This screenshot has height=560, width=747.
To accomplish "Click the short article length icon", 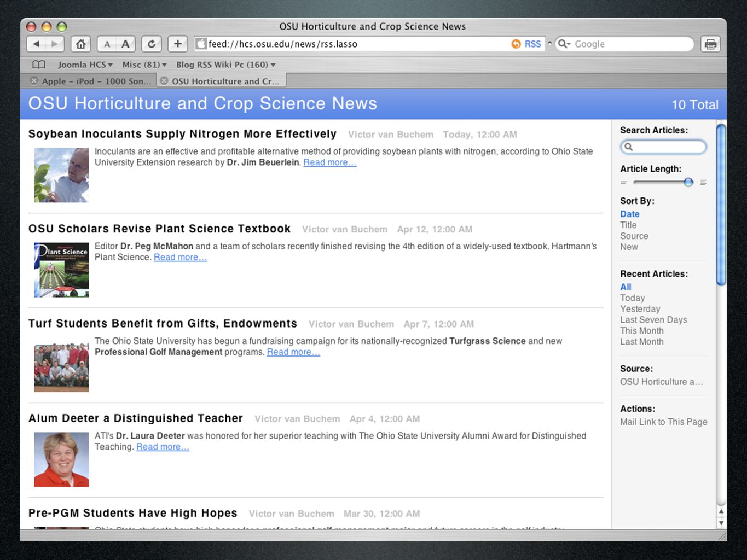I will (623, 182).
